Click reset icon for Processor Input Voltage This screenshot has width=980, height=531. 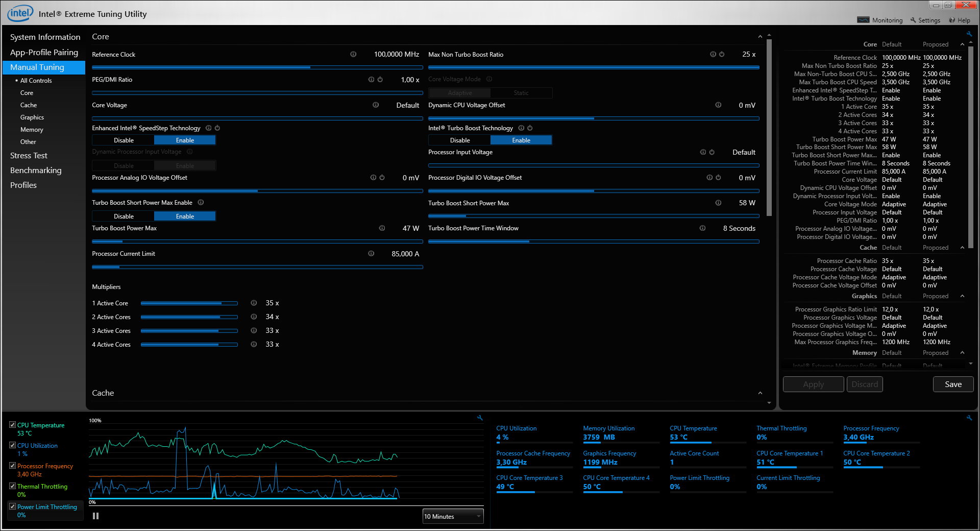(712, 152)
